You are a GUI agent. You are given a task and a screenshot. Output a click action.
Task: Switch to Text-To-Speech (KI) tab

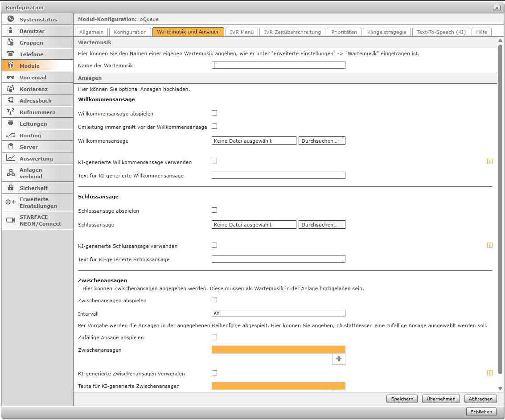[441, 32]
